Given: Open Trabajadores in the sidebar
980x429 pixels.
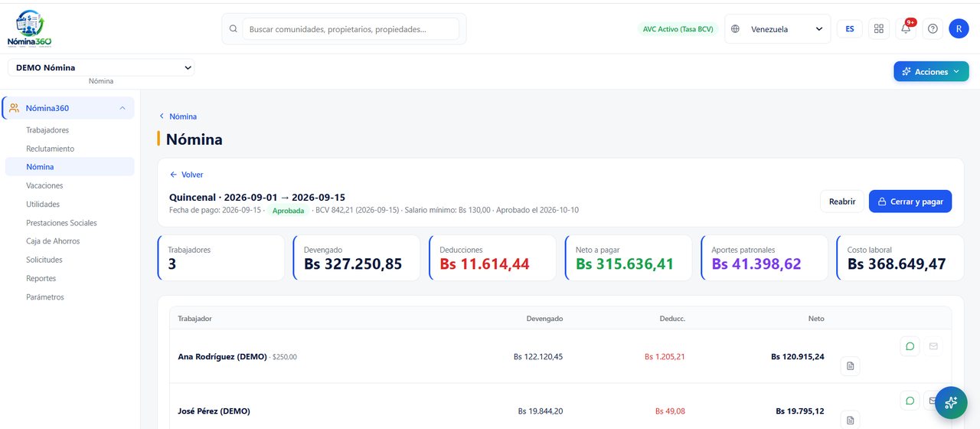Looking at the screenshot, I should (x=47, y=130).
